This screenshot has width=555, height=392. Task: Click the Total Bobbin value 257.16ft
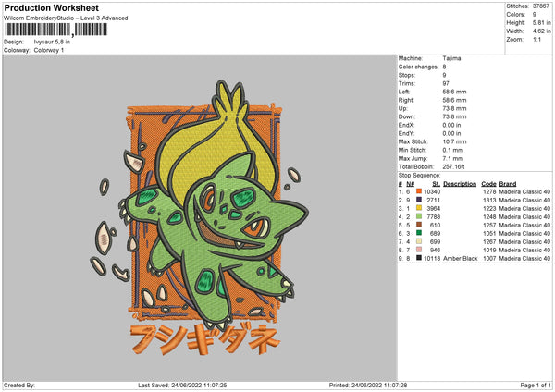[453, 167]
